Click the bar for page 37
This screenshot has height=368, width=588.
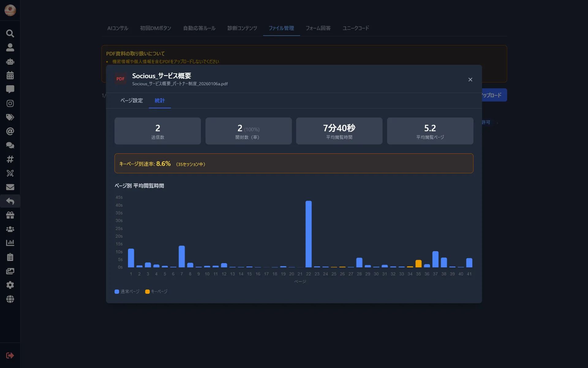pyautogui.click(x=435, y=259)
